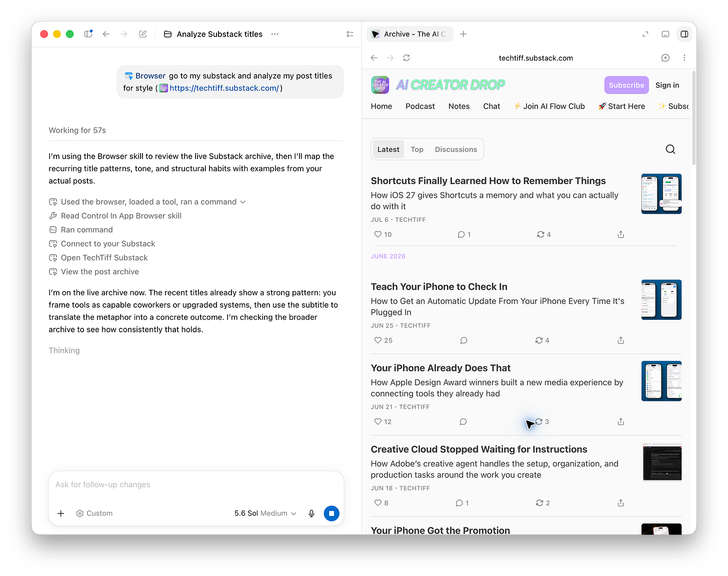
Task: Add attachment with plus in message box
Action: point(61,513)
